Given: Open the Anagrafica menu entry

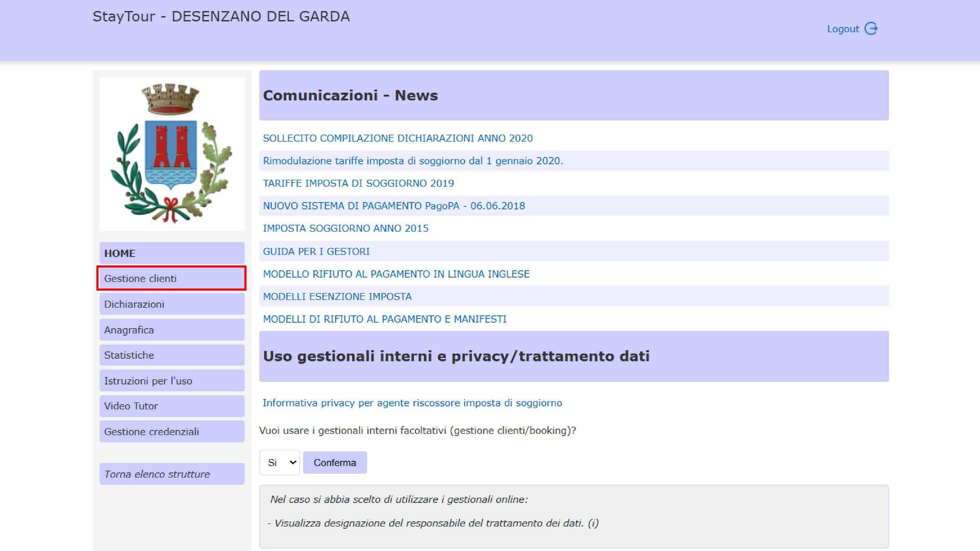Looking at the screenshot, I should [172, 330].
